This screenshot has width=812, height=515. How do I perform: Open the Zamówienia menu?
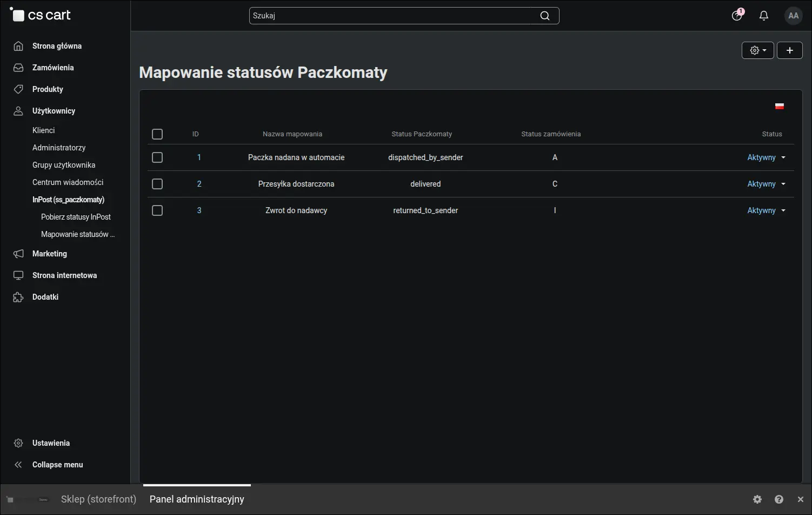pyautogui.click(x=53, y=68)
